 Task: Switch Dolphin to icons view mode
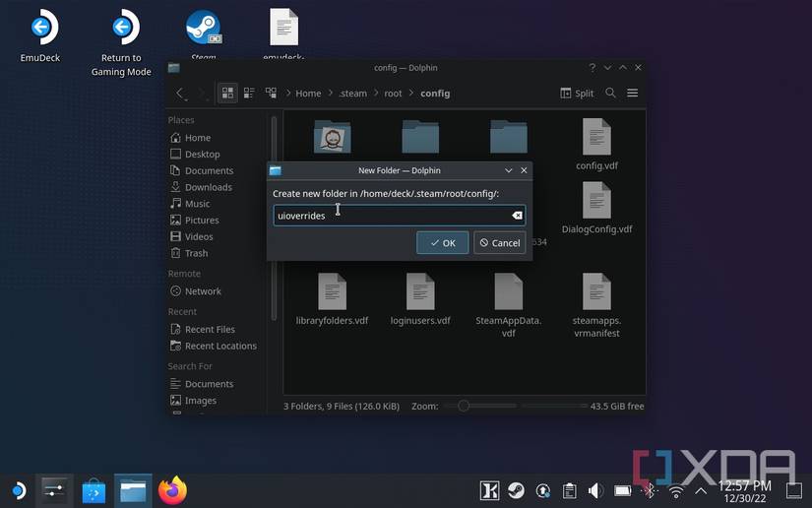tap(227, 93)
